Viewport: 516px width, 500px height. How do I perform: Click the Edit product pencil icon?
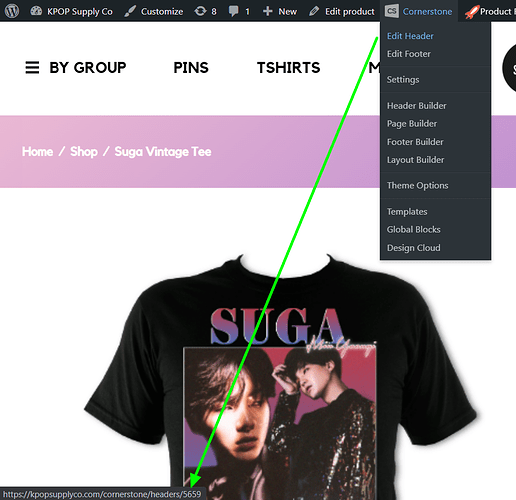(314, 11)
